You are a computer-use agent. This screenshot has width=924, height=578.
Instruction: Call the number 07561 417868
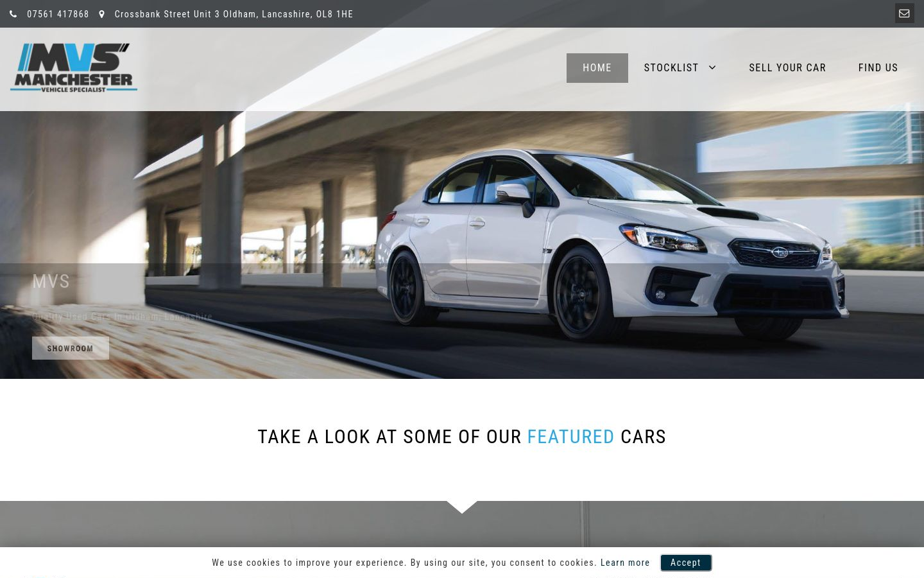point(58,14)
